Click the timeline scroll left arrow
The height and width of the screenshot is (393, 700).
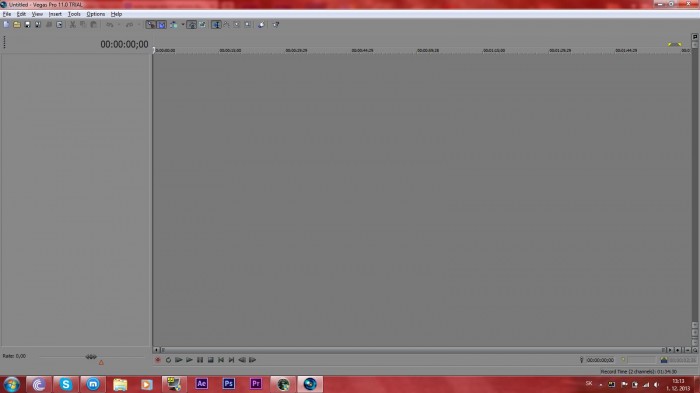click(x=156, y=350)
